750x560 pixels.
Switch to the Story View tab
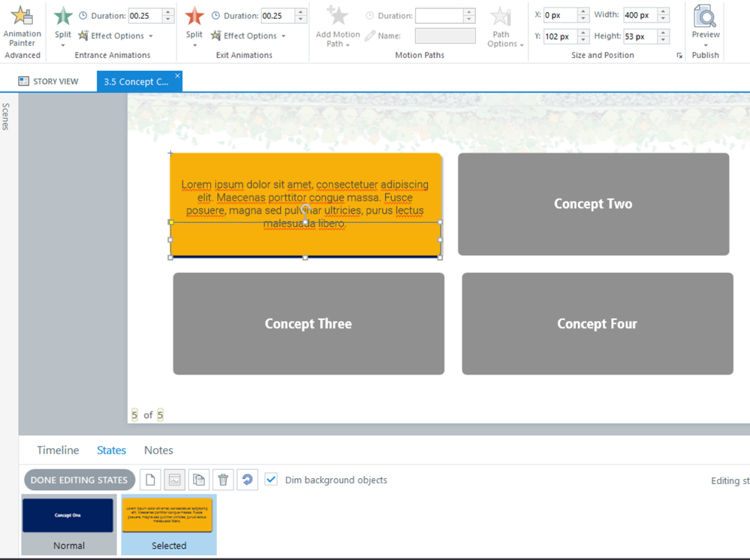(x=49, y=81)
